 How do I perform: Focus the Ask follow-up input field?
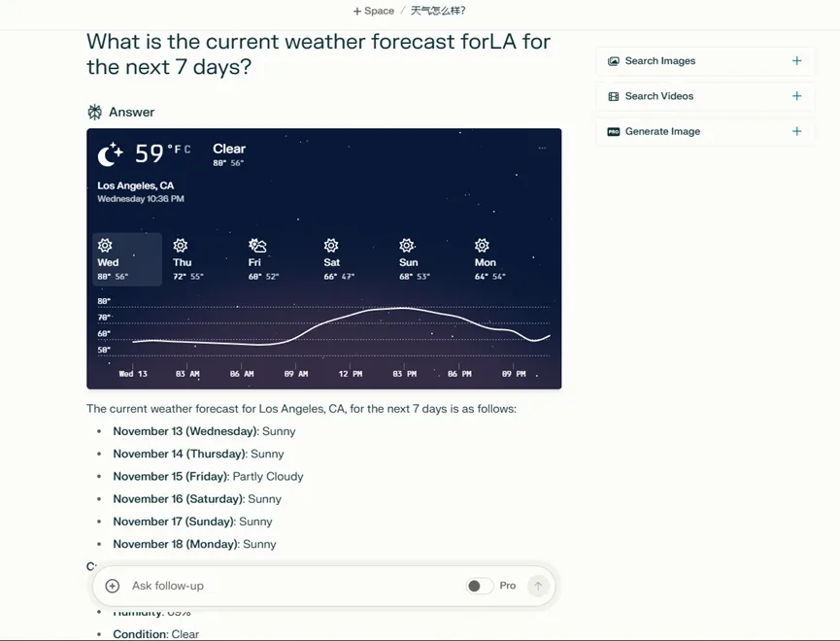291,586
